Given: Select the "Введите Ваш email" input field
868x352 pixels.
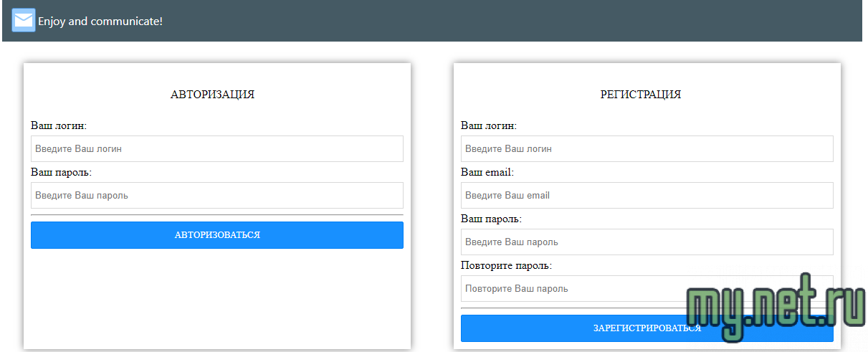Looking at the screenshot, I should pos(647,195).
